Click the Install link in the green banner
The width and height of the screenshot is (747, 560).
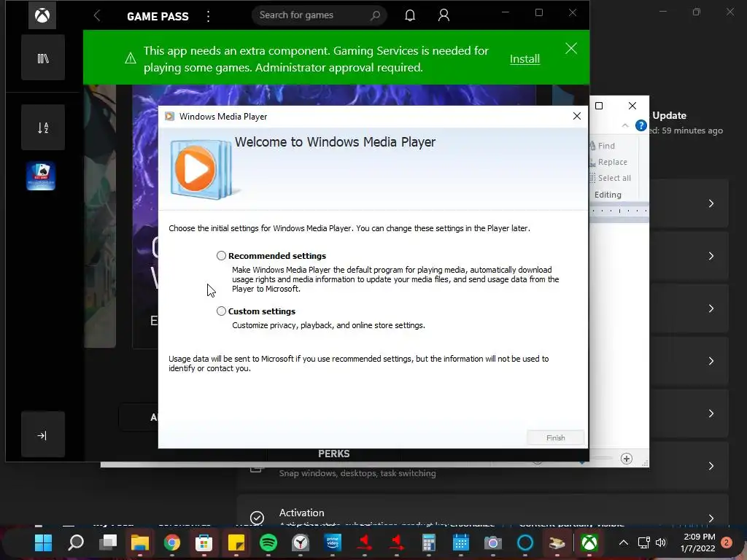point(525,59)
